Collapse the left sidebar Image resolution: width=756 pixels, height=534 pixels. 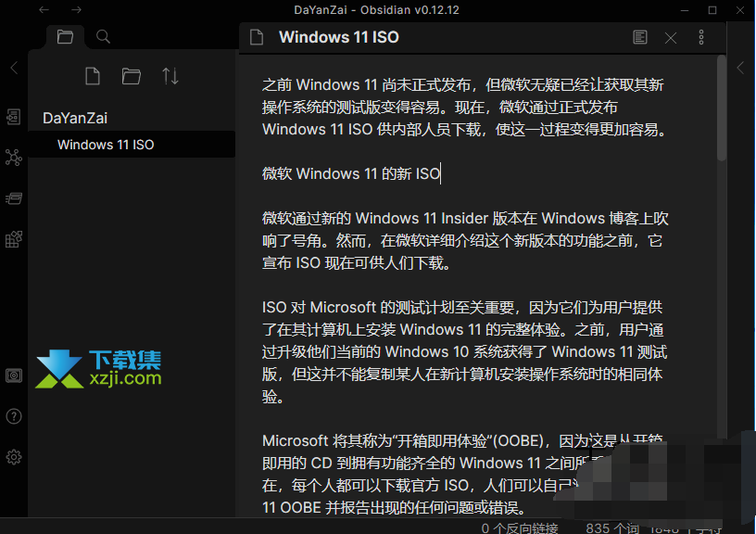pos(14,68)
